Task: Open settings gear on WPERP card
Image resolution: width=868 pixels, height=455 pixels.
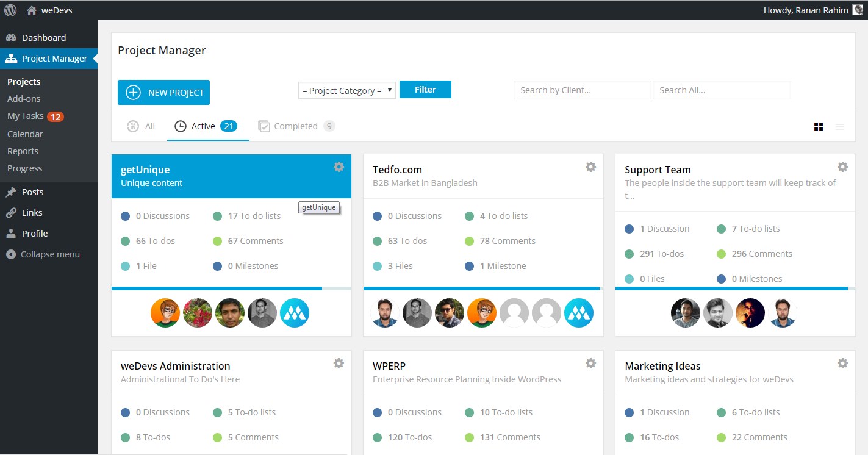Action: click(590, 364)
